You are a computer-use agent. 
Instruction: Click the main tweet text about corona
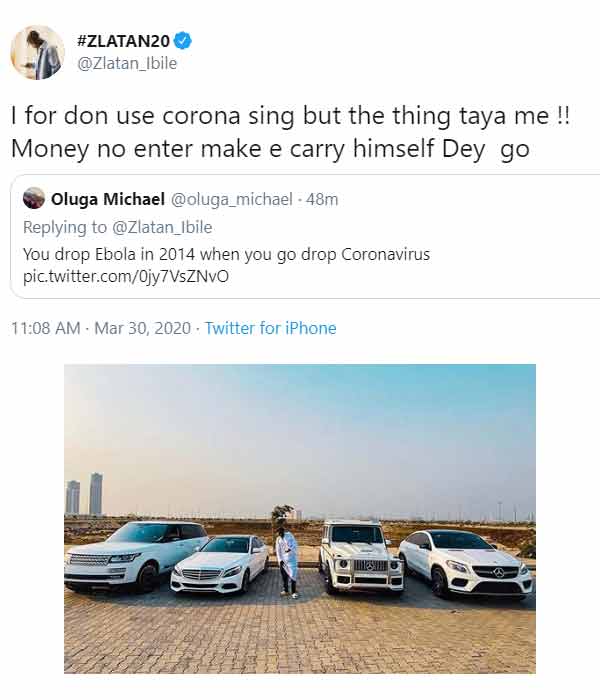pyautogui.click(x=290, y=132)
